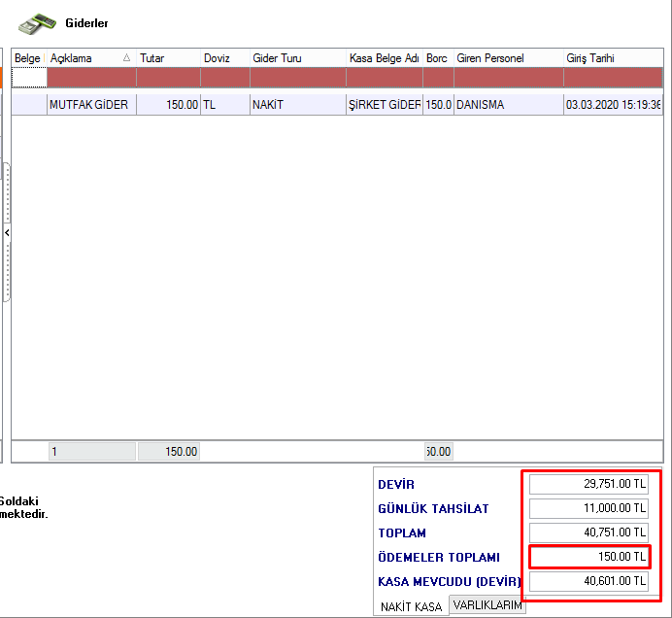Click the Giderler cash register icon
This screenshot has height=618, width=672.
click(x=36, y=22)
